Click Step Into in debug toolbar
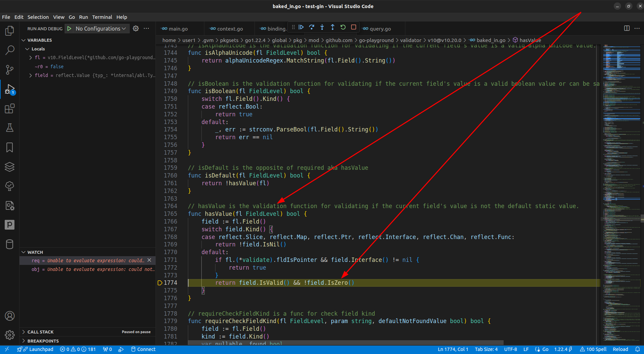Screen dimensions: 644x354 [x=322, y=27]
